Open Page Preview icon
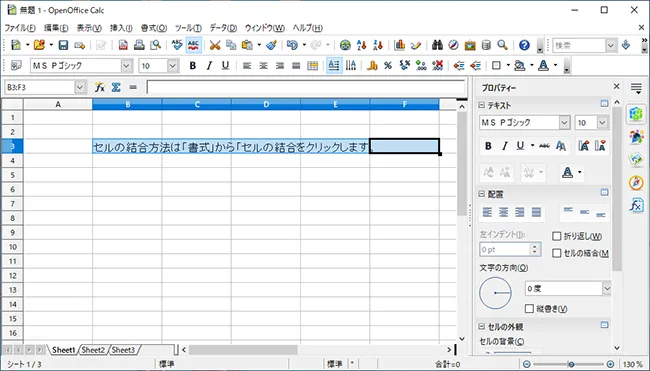 (x=155, y=45)
